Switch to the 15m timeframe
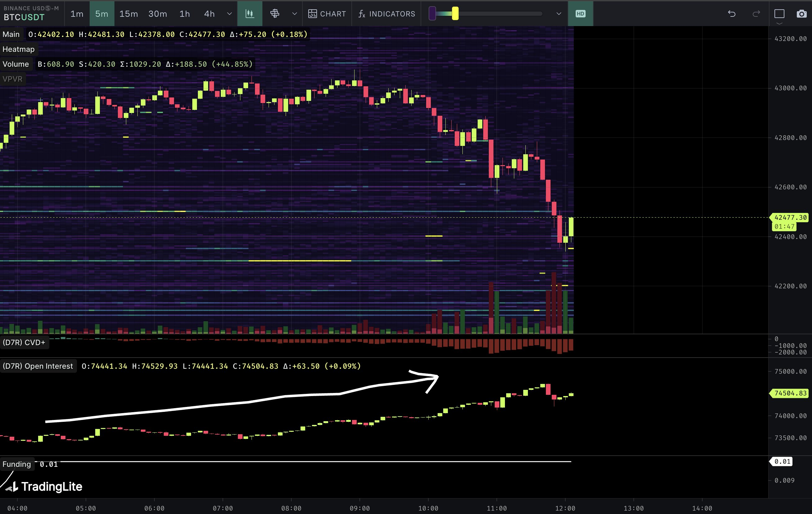The height and width of the screenshot is (514, 812). pyautogui.click(x=128, y=14)
